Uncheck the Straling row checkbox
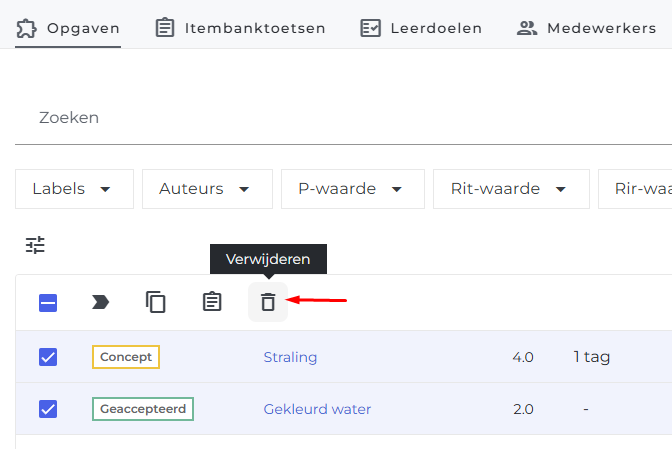Image resolution: width=672 pixels, height=449 pixels. pyautogui.click(x=48, y=357)
